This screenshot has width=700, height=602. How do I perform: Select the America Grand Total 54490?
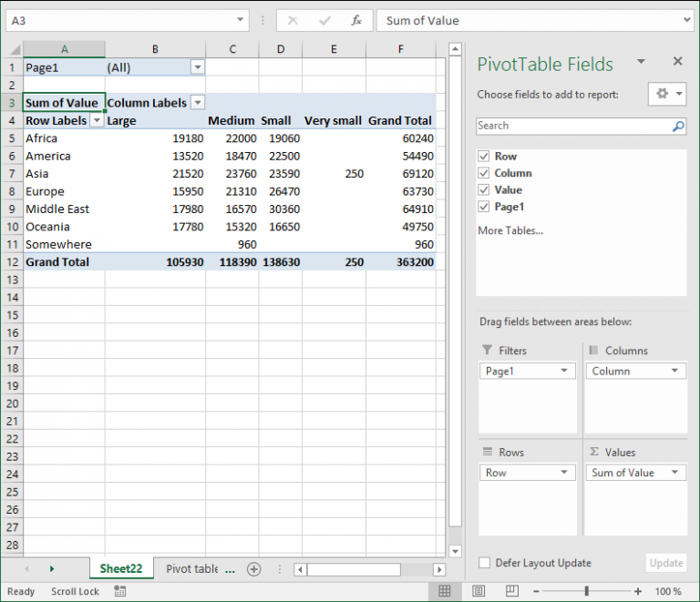(x=401, y=156)
